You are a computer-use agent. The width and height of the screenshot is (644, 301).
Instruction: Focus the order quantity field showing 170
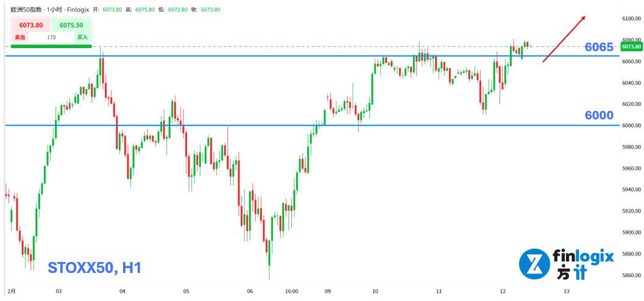click(x=51, y=37)
